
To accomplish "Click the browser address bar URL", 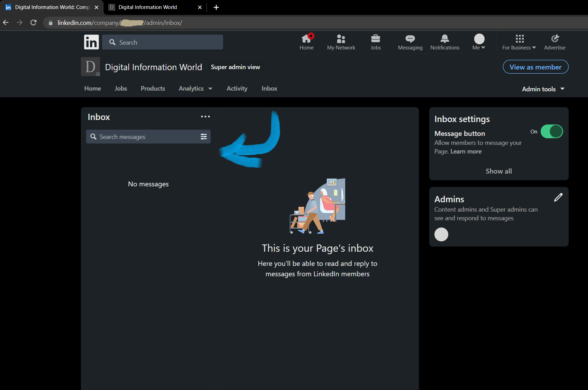I will (x=120, y=23).
